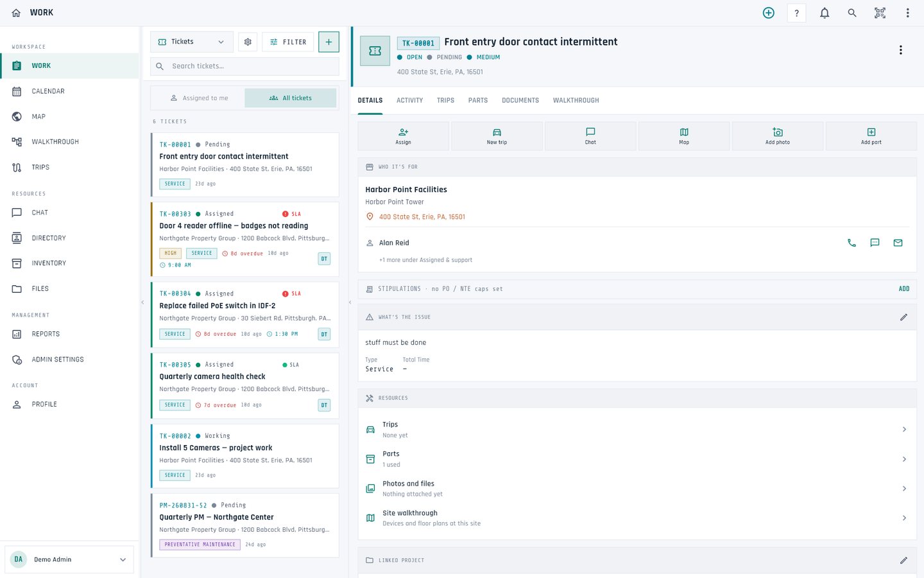Screen dimensions: 924x578
Task: Open the help question mark button
Action: (796, 13)
